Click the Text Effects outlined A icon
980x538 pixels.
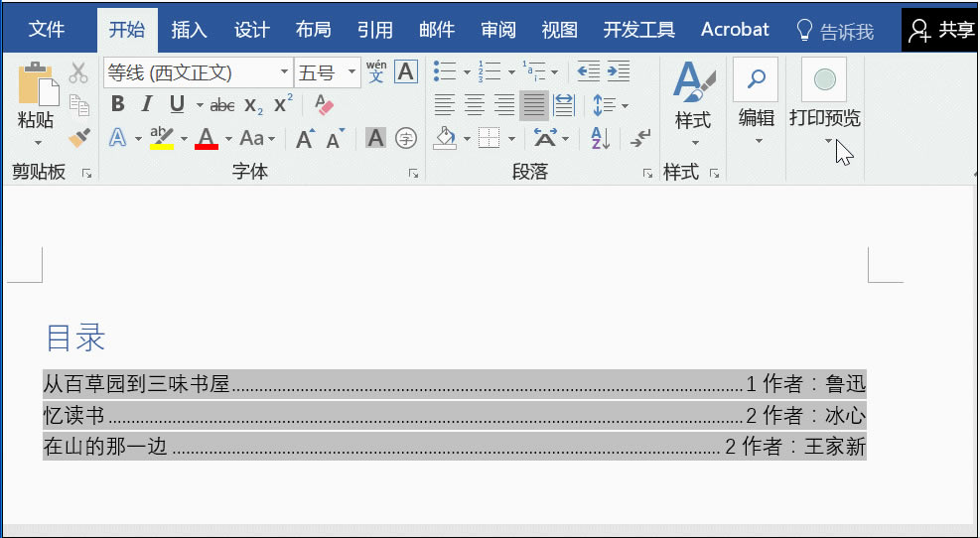coord(117,137)
